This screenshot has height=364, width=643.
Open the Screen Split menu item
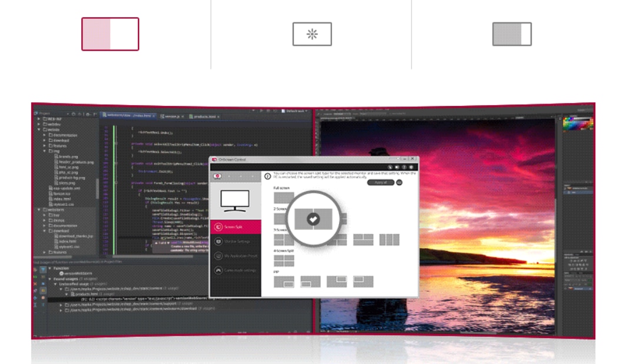(x=235, y=227)
